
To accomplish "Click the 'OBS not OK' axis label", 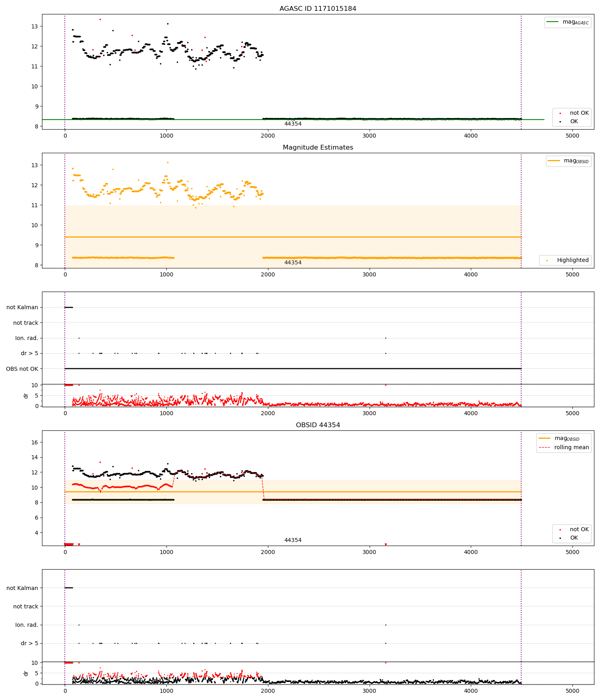I will (x=22, y=369).
